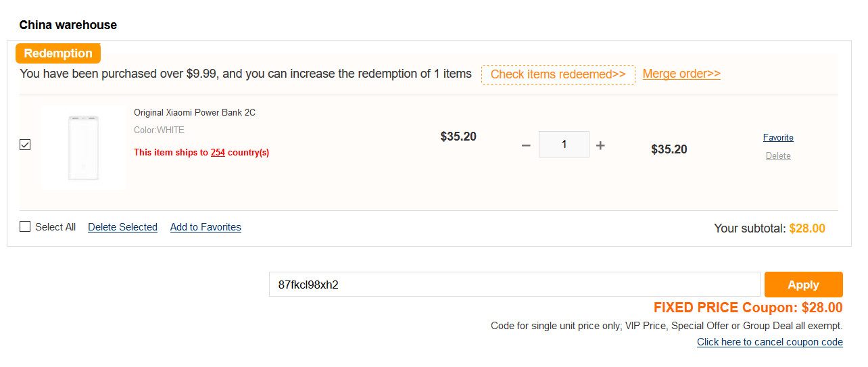Decrease quantity with the minus icon

[526, 145]
